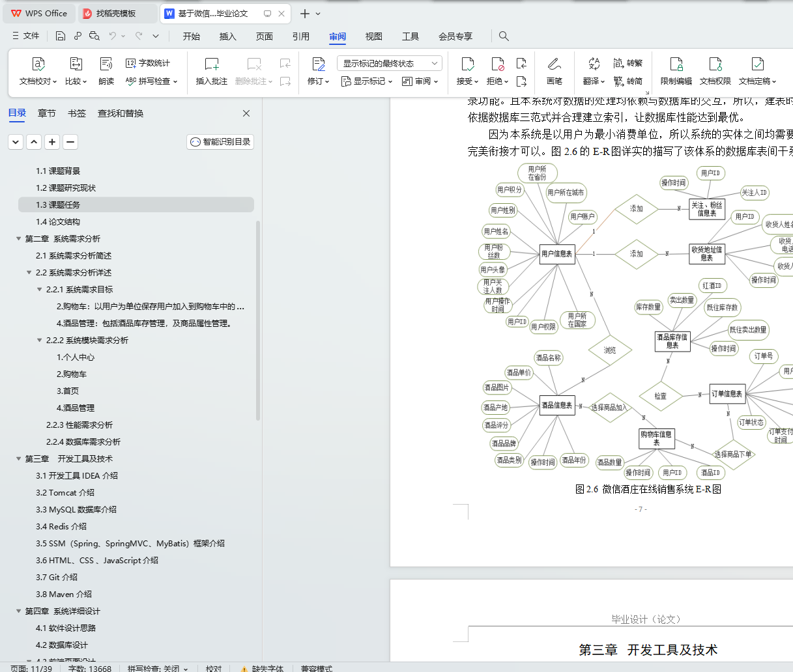Click 拼写检查: 关闭 in the status bar
Image resolution: width=793 pixels, height=672 pixels.
[x=157, y=668]
